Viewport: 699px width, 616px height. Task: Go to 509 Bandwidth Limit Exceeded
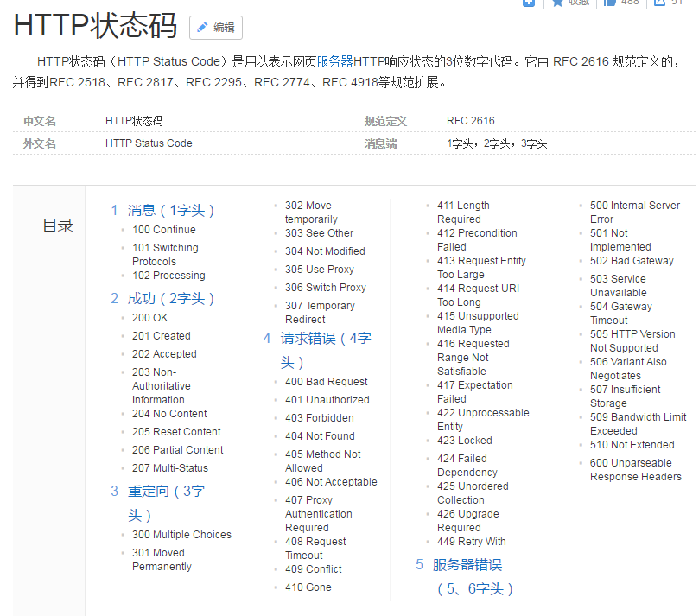[638, 424]
